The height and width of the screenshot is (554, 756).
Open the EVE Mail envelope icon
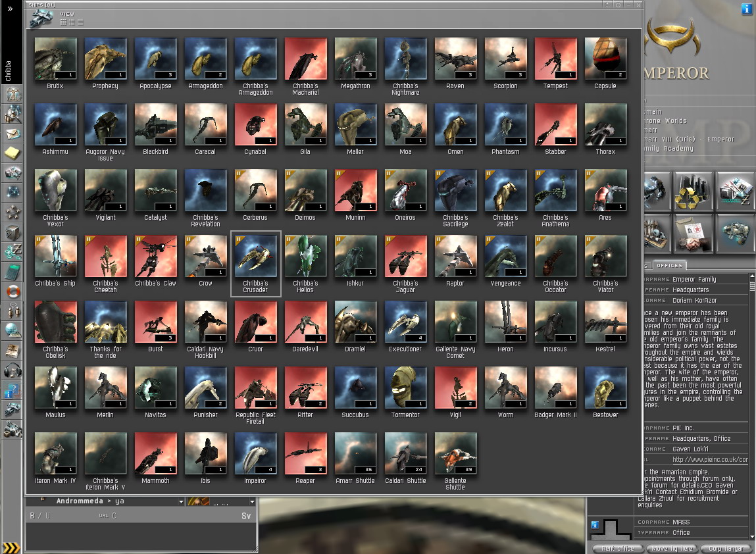13,134
